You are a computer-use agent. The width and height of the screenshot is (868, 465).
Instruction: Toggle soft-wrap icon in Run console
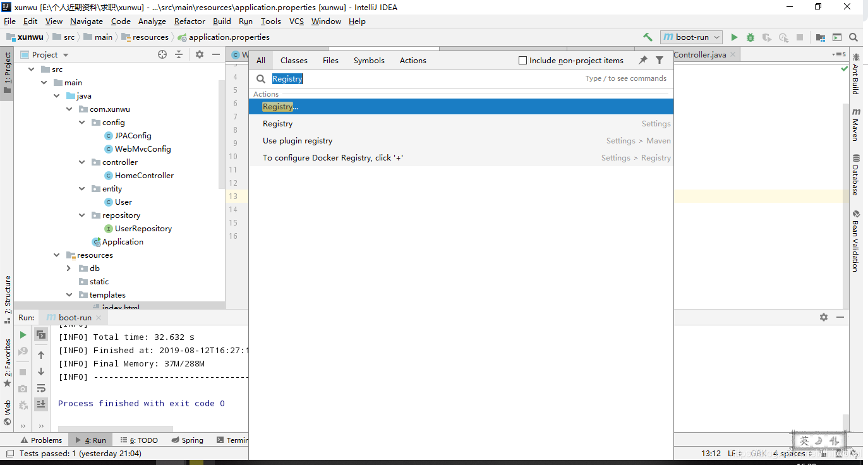pyautogui.click(x=41, y=388)
